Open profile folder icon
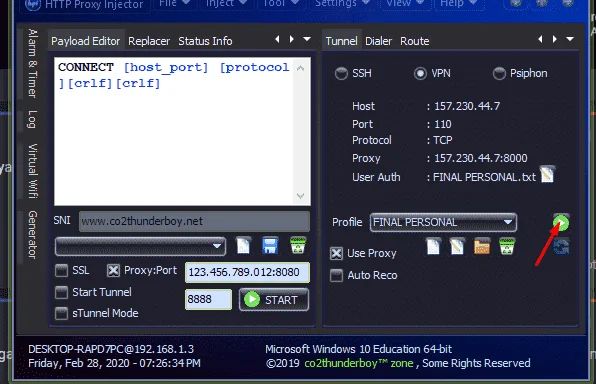The image size is (596, 384). pos(482,246)
